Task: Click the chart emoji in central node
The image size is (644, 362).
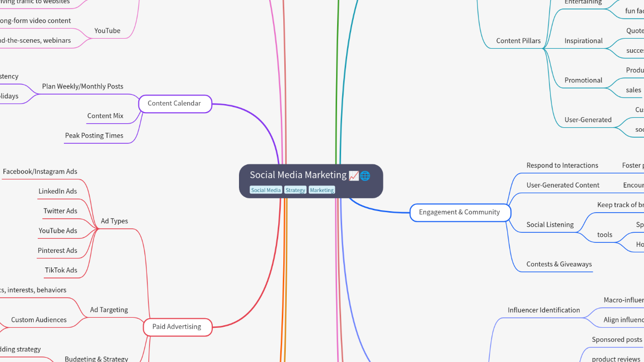Action: 354,175
